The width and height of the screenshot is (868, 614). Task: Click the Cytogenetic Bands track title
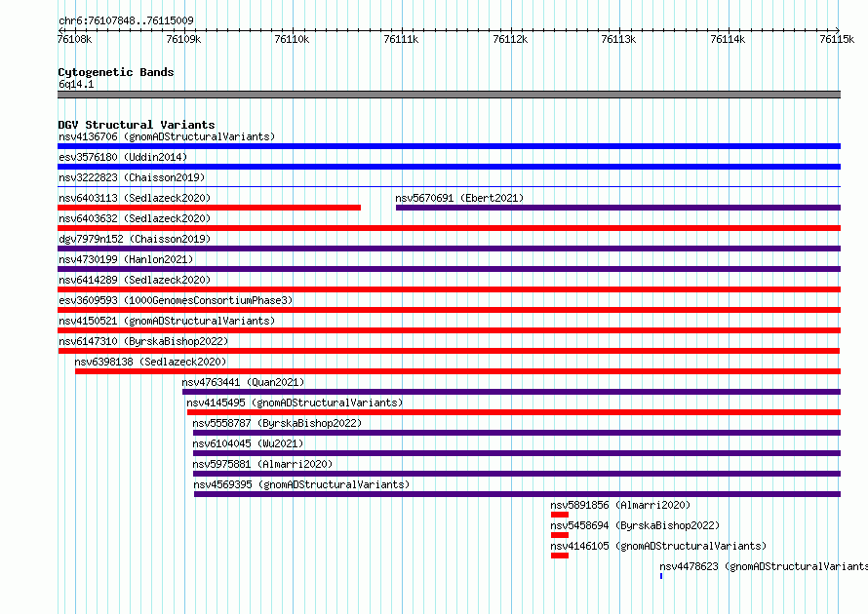[x=116, y=72]
